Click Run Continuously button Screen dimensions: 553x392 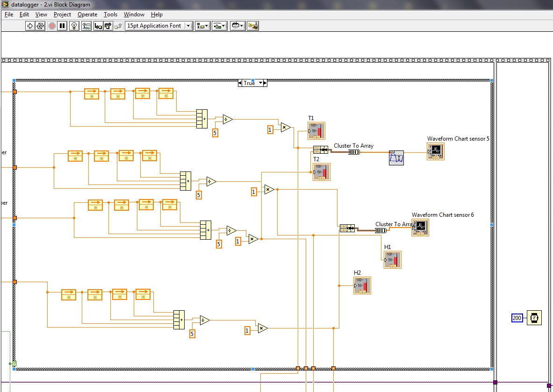point(40,26)
